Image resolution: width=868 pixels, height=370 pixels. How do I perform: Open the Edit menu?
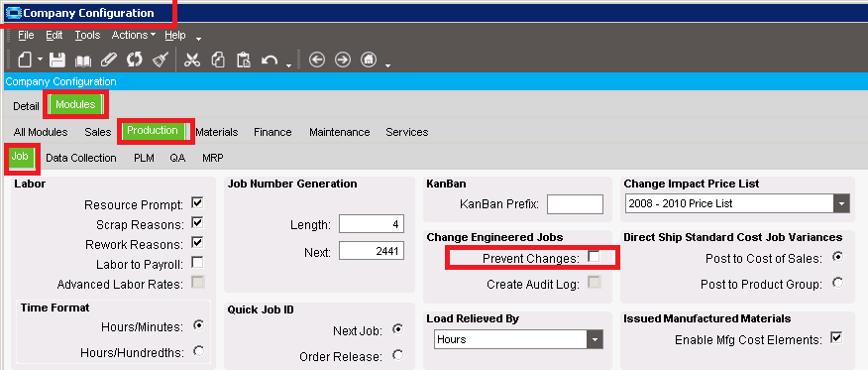(54, 35)
